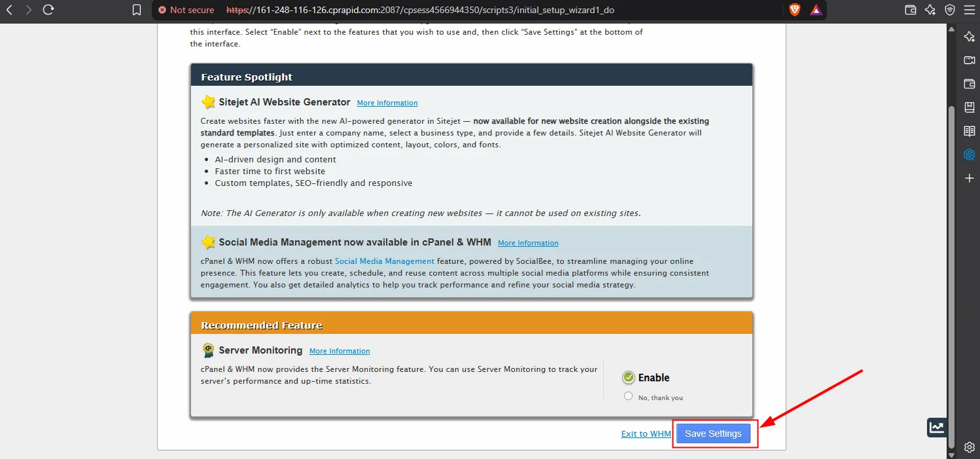Open the Brave Wallet toolbar icon
980x459 pixels.
point(910,10)
